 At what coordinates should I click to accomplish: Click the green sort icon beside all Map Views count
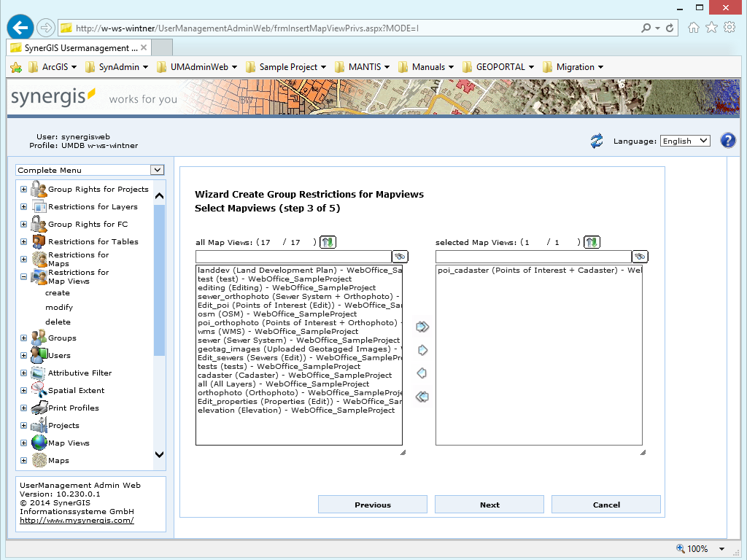click(x=328, y=241)
